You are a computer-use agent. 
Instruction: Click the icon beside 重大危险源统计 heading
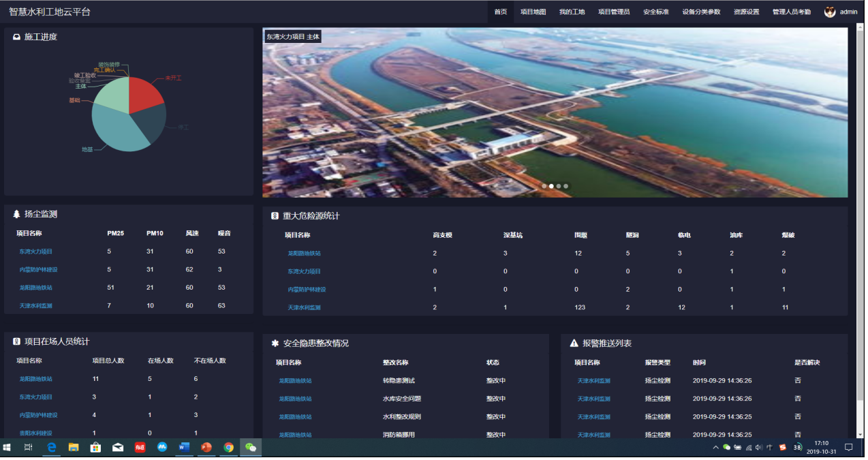click(x=275, y=216)
